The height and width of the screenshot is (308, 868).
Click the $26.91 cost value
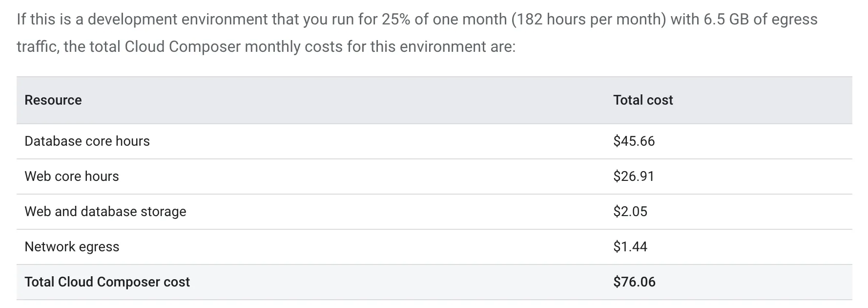click(634, 176)
